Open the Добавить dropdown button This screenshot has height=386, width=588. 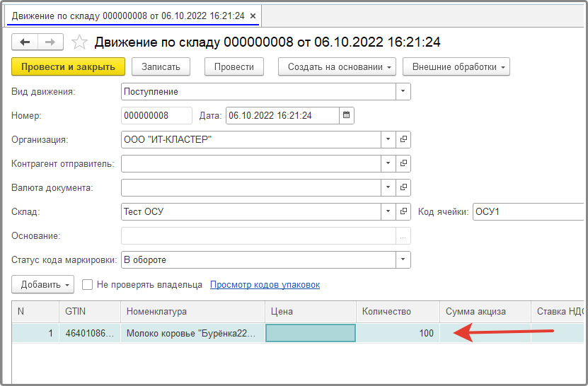point(42,284)
